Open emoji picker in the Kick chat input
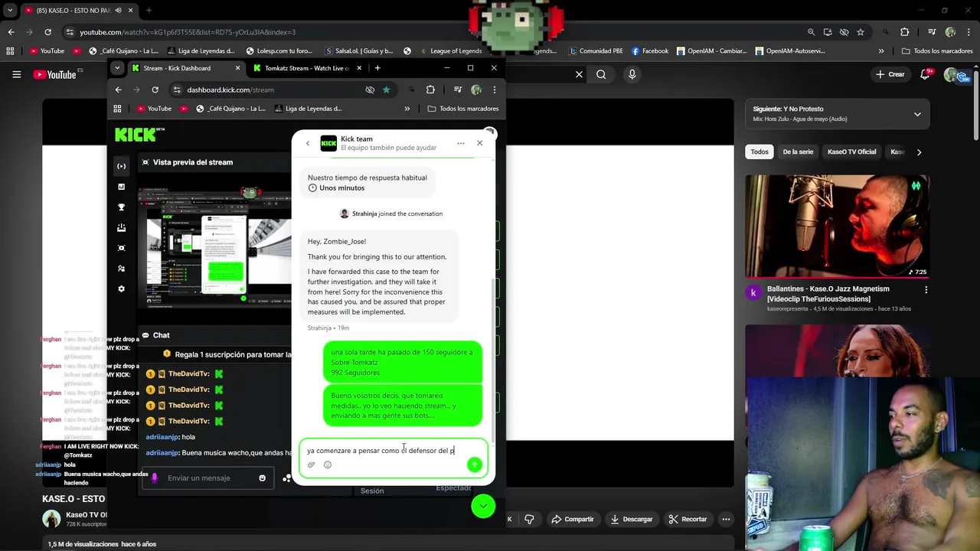The image size is (980, 551). (x=262, y=478)
